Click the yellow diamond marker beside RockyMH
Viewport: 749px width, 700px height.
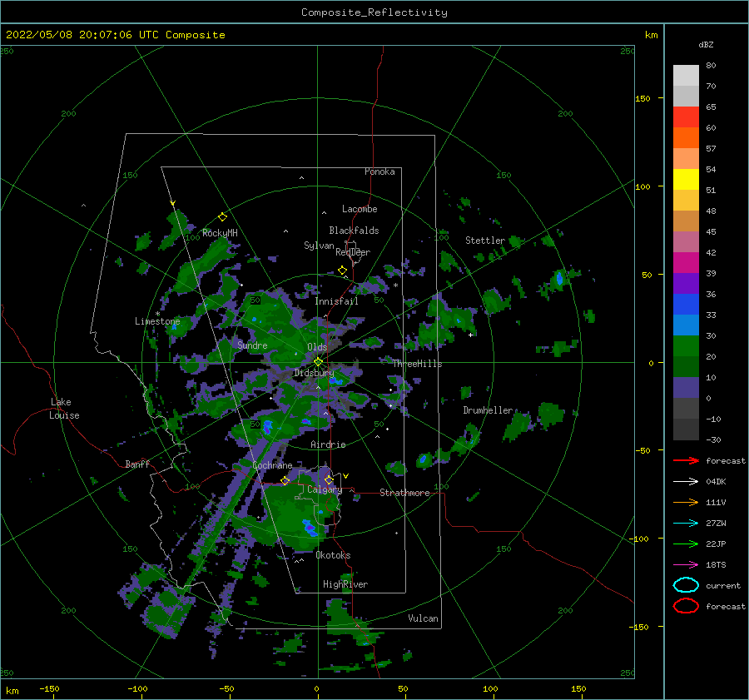click(x=222, y=217)
